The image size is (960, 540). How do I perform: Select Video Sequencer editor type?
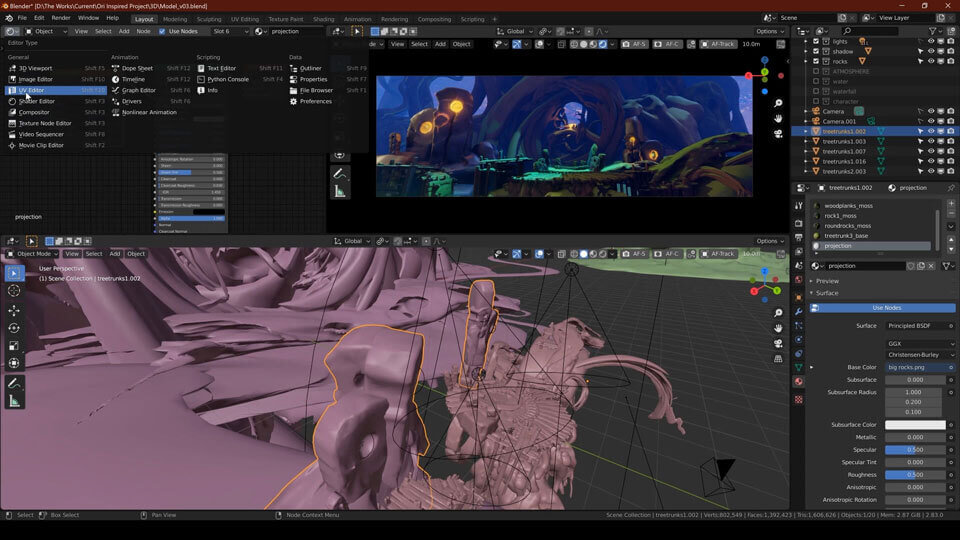point(56,134)
